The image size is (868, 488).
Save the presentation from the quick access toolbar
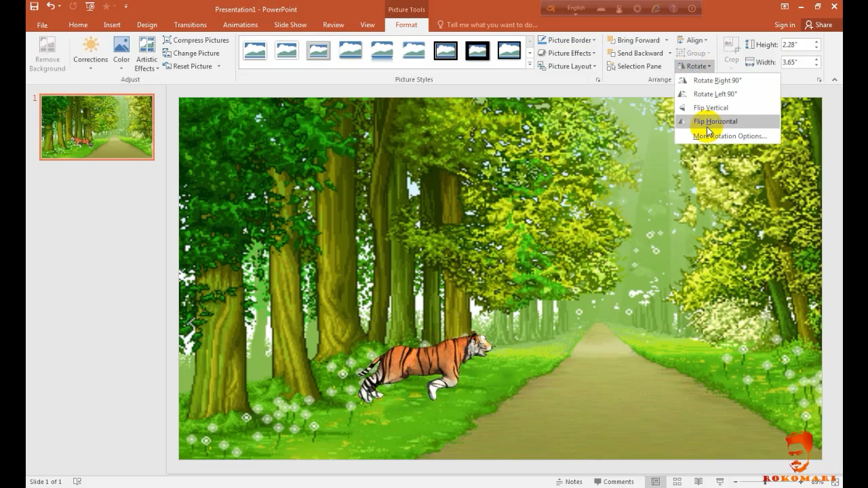point(34,7)
